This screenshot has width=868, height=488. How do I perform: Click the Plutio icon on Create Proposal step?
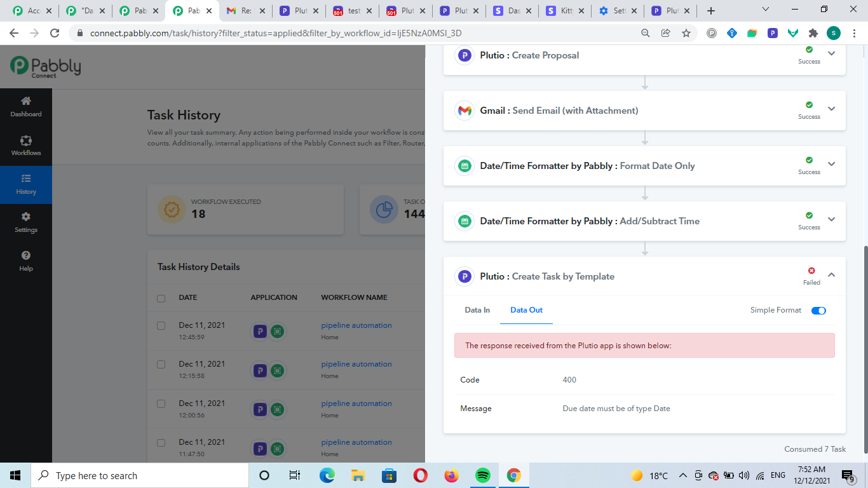pos(465,55)
